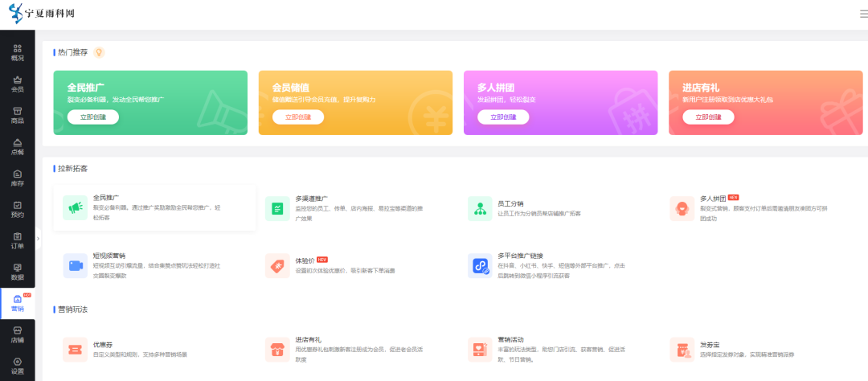Click the 多平台推广链接 link icon
Viewport: 868px width, 381px height.
[480, 266]
